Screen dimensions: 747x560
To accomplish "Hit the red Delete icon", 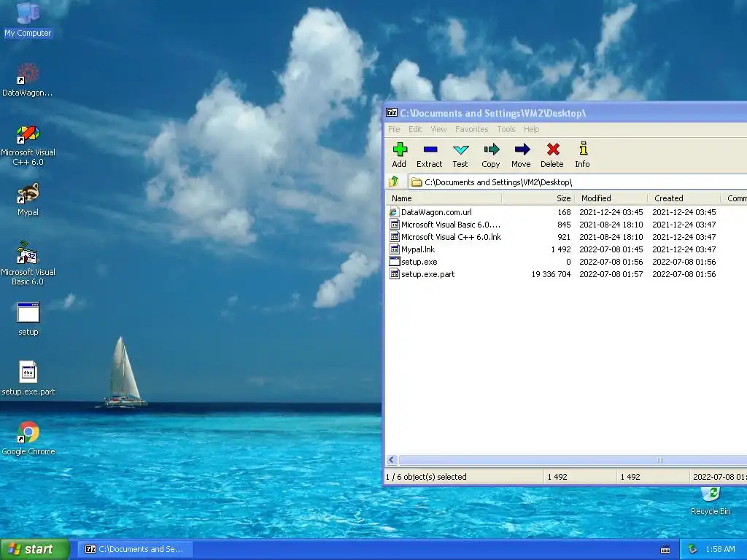I will [x=552, y=155].
